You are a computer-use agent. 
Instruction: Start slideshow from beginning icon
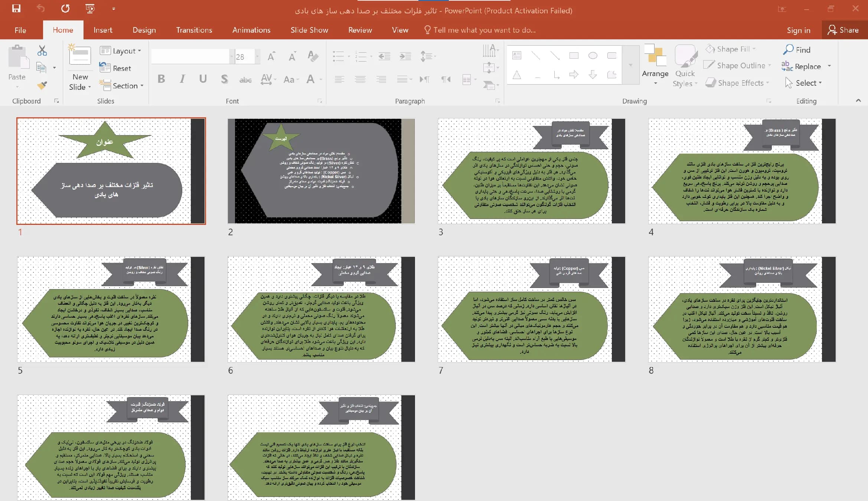90,9
